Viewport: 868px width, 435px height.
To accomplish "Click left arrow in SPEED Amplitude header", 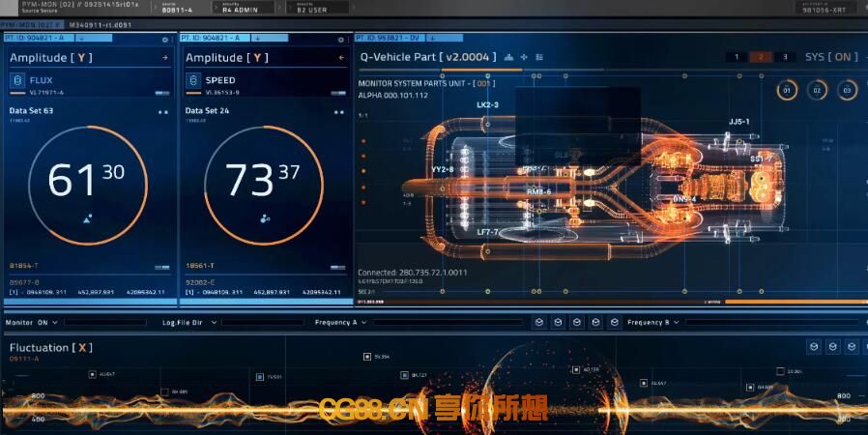I will click(341, 58).
